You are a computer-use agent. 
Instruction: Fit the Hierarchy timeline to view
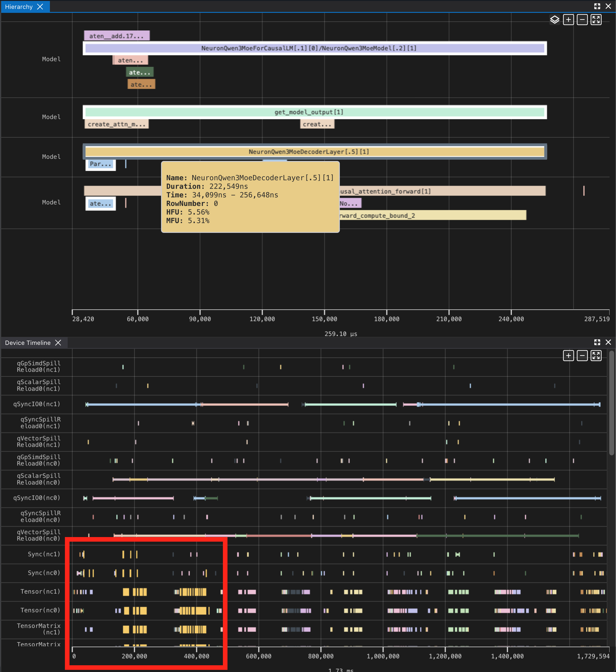596,20
